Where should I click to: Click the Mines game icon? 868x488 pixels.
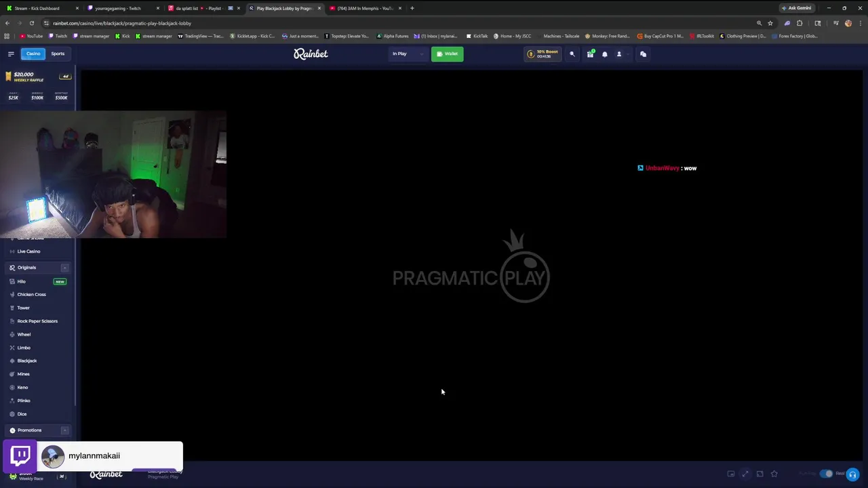coord(12,374)
